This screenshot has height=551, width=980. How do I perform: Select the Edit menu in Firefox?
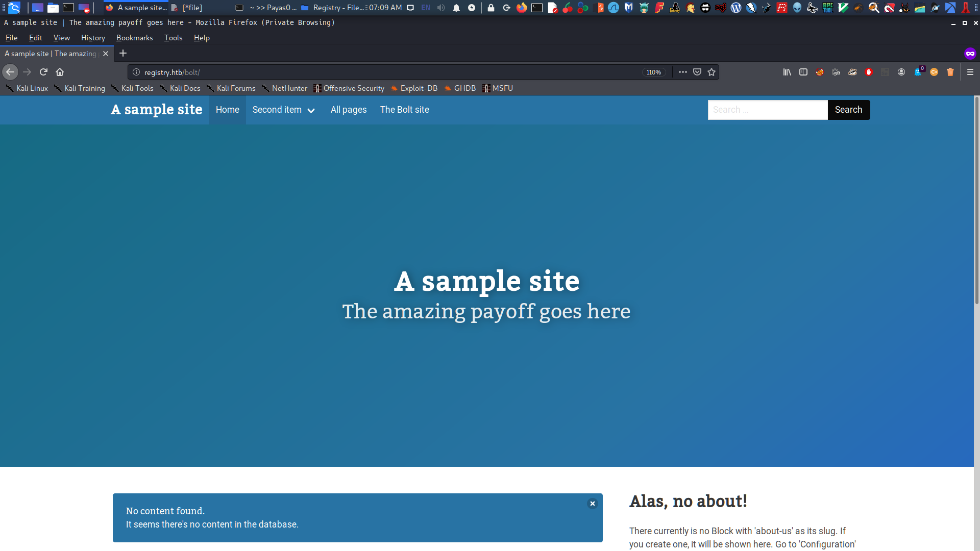[x=34, y=37]
